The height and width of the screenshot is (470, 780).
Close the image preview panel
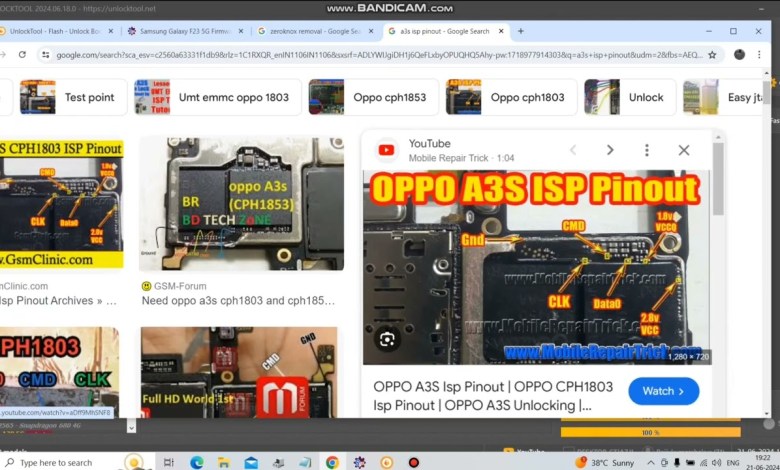[x=684, y=150]
